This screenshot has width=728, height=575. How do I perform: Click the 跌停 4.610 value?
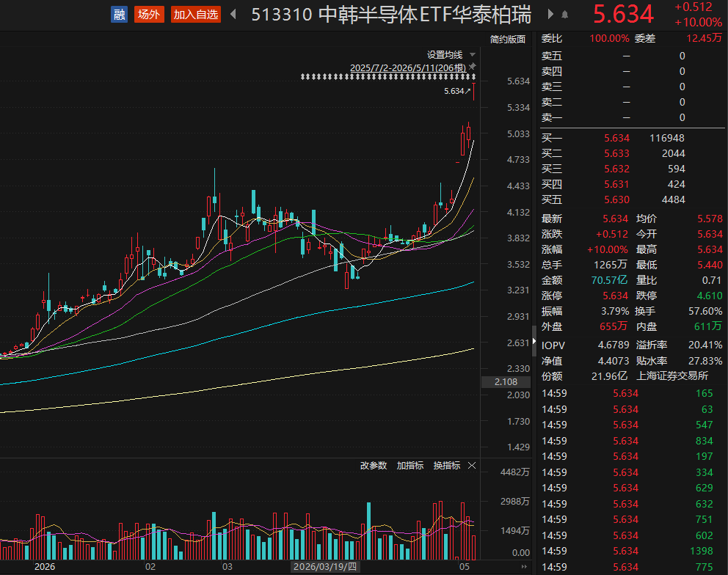(x=710, y=296)
